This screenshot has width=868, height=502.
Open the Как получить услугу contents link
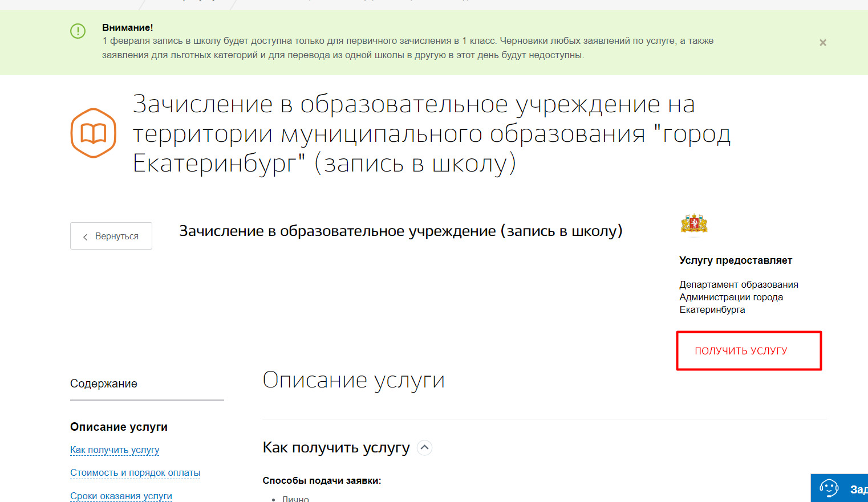(x=115, y=450)
